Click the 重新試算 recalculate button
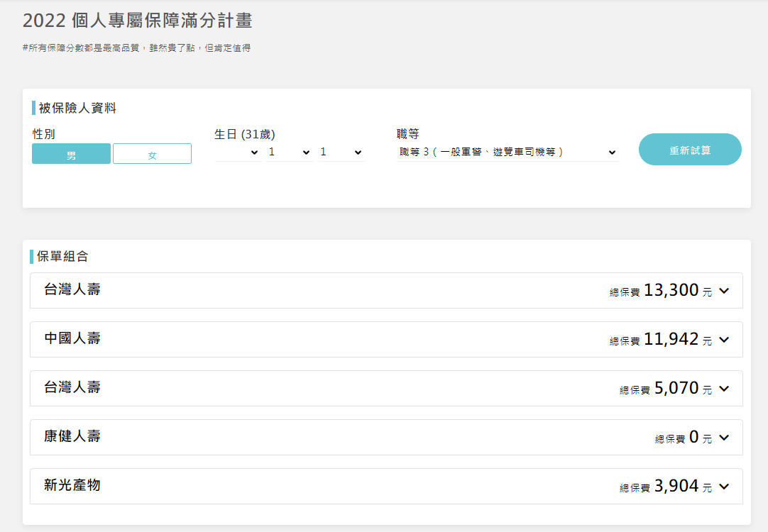768x532 pixels. (x=690, y=149)
